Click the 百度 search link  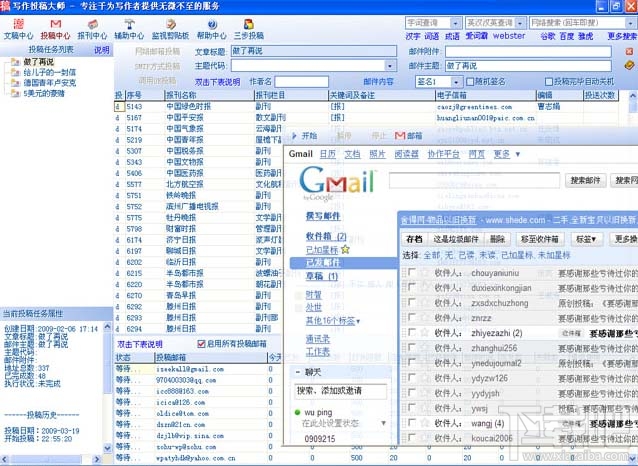566,36
